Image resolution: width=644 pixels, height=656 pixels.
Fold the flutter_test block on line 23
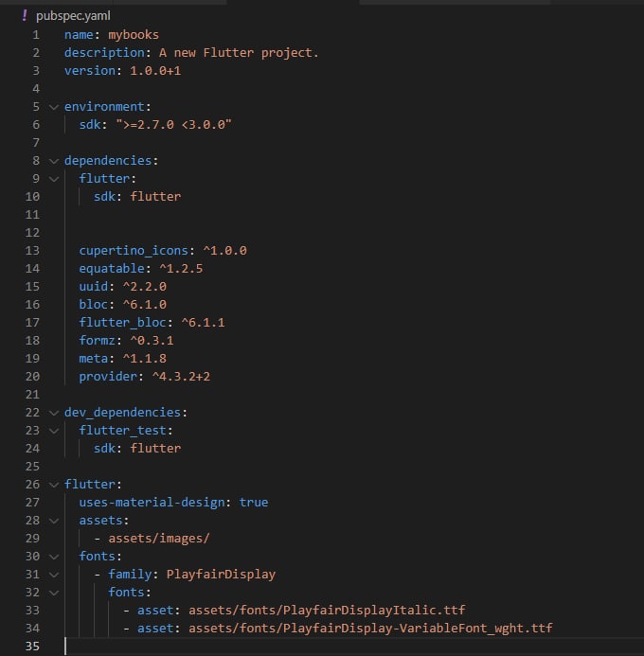pos(54,431)
